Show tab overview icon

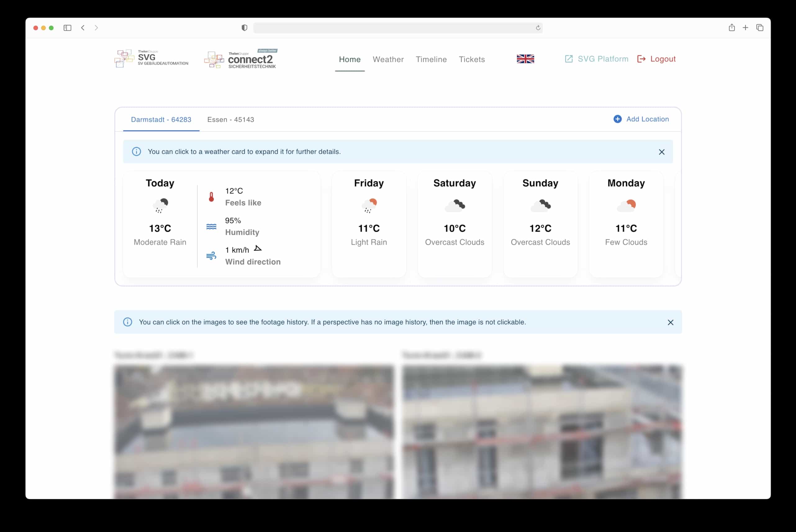click(x=760, y=28)
